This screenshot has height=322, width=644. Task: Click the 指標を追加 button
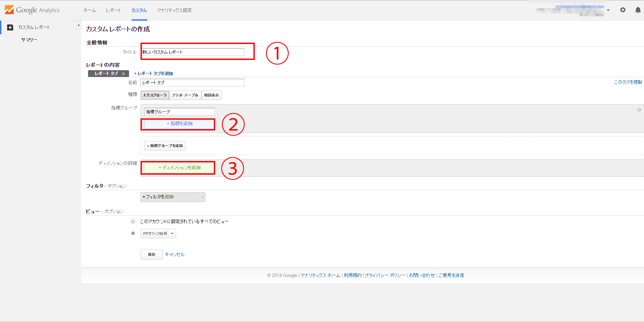pyautogui.click(x=179, y=124)
